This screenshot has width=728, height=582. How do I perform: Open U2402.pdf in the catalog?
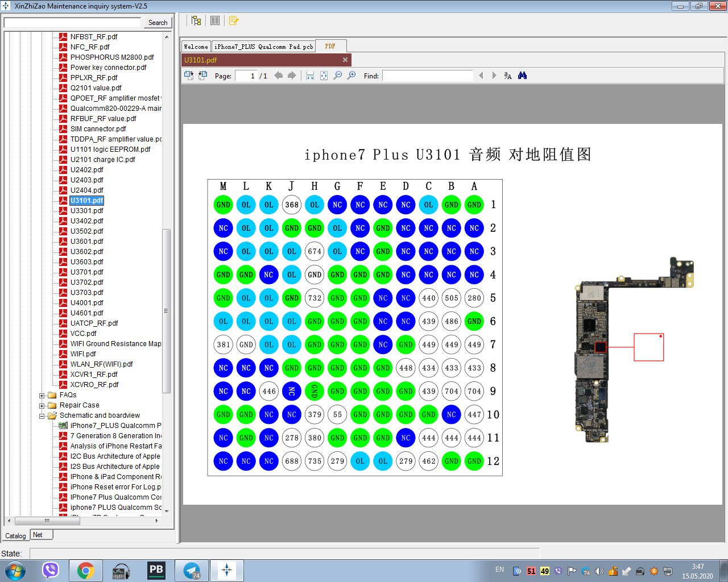86,170
